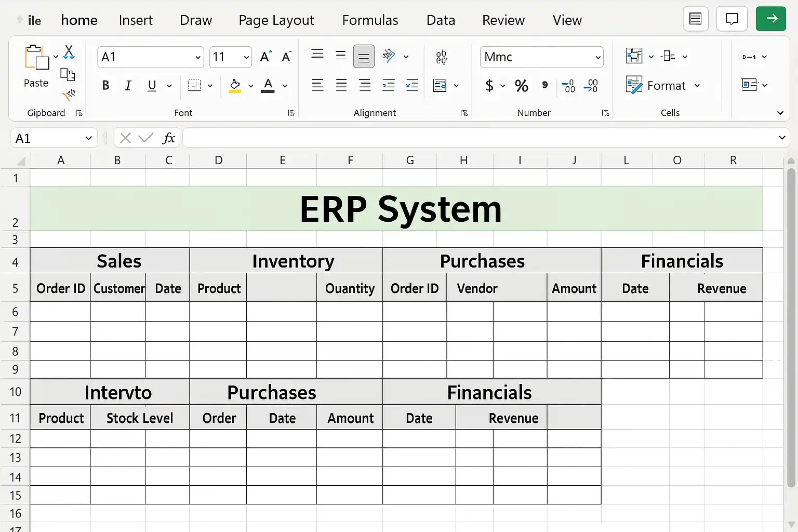Open the number format dropdown
This screenshot has width=798, height=532.
tap(598, 57)
